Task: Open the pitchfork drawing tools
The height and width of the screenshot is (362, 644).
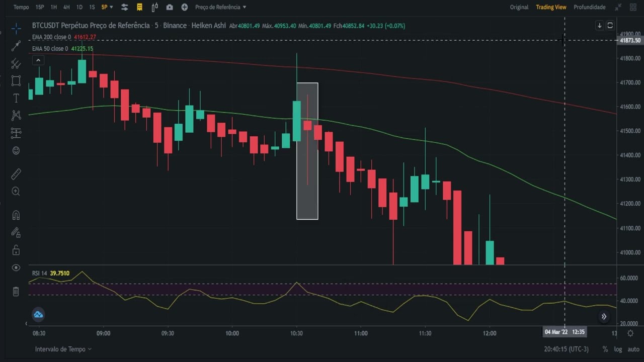Action: point(16,63)
